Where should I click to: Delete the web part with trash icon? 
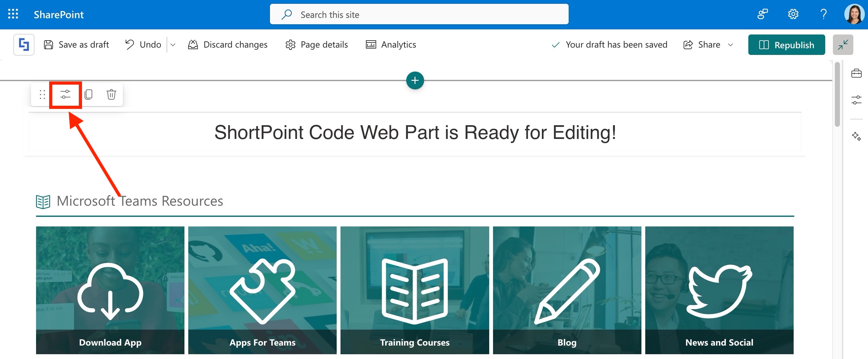point(111,95)
